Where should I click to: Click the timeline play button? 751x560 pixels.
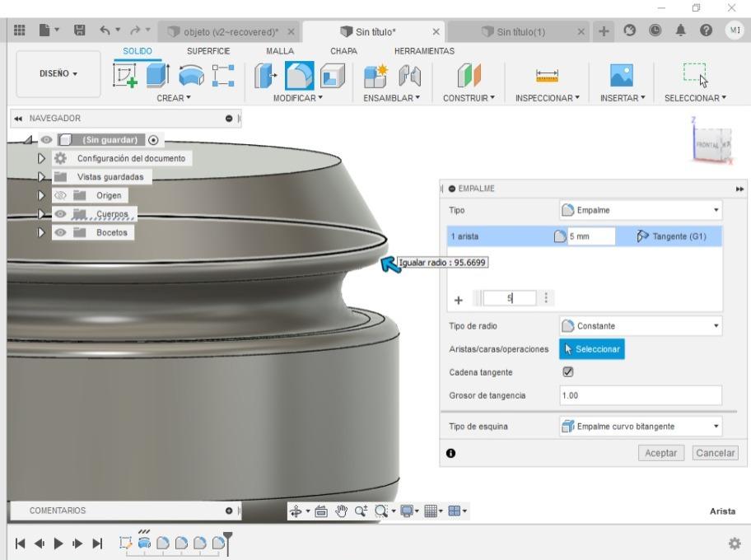point(58,544)
